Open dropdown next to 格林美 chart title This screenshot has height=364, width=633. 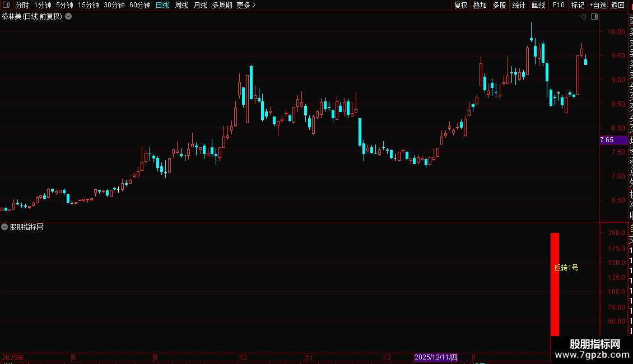(69, 17)
